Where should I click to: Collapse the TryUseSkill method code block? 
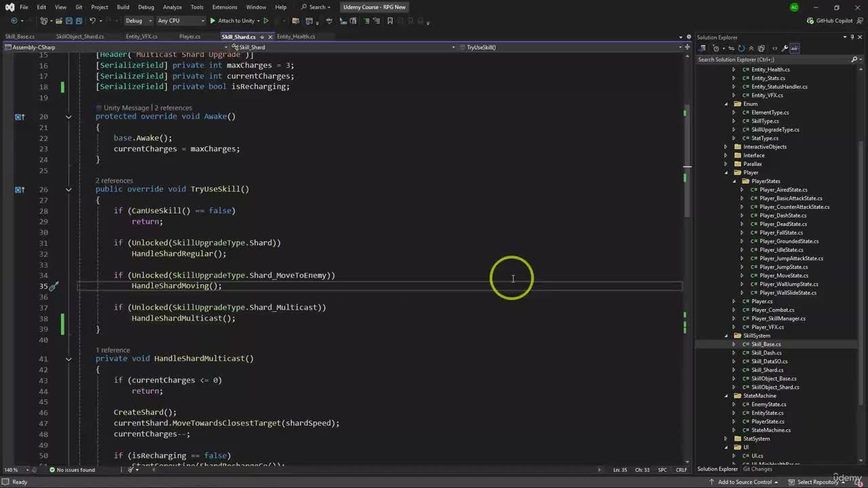click(x=68, y=189)
